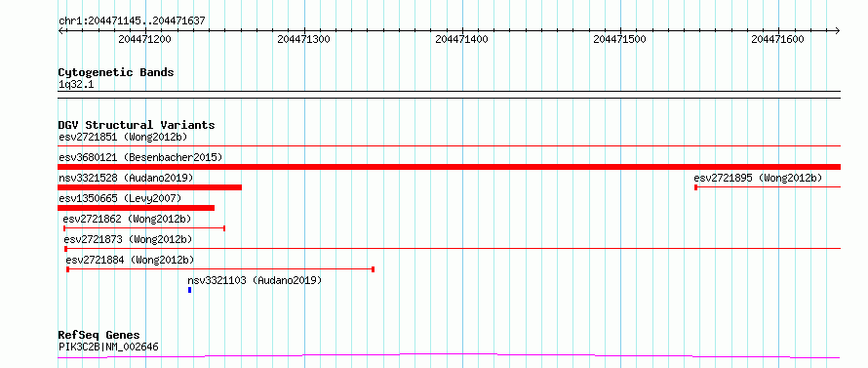
Task: Click the blue nsv3321103 variant marker
Action: pyautogui.click(x=190, y=290)
